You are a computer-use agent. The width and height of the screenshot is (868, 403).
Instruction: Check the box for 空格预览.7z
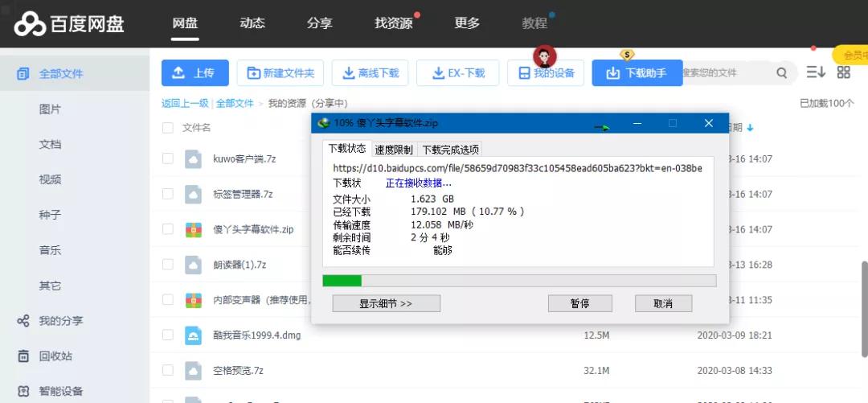168,370
